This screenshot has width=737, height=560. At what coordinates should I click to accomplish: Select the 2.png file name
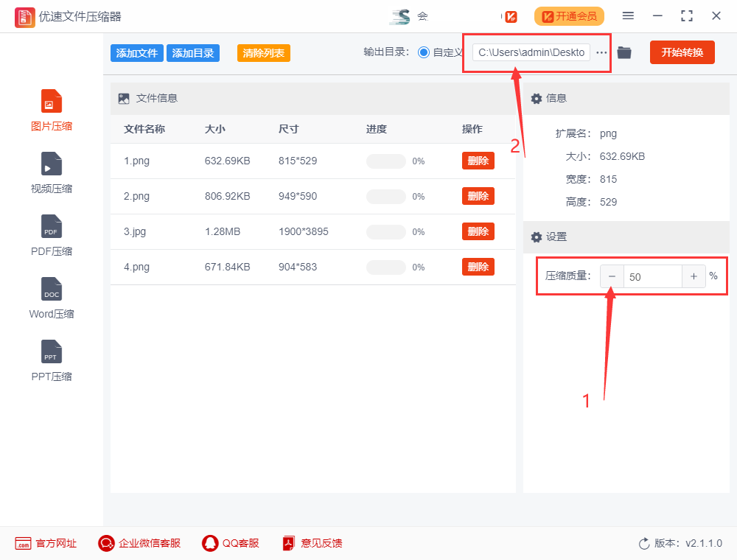click(x=137, y=197)
